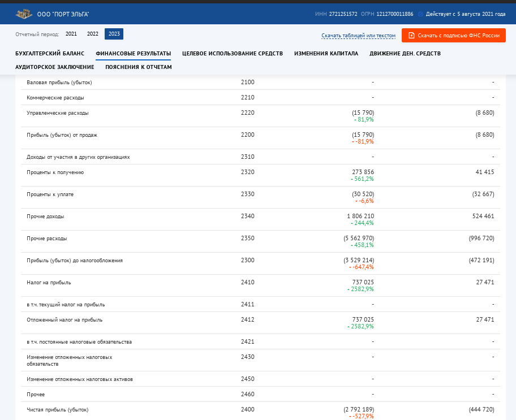Click previous-year value 524 461
This screenshot has height=420, width=516.
point(483,216)
